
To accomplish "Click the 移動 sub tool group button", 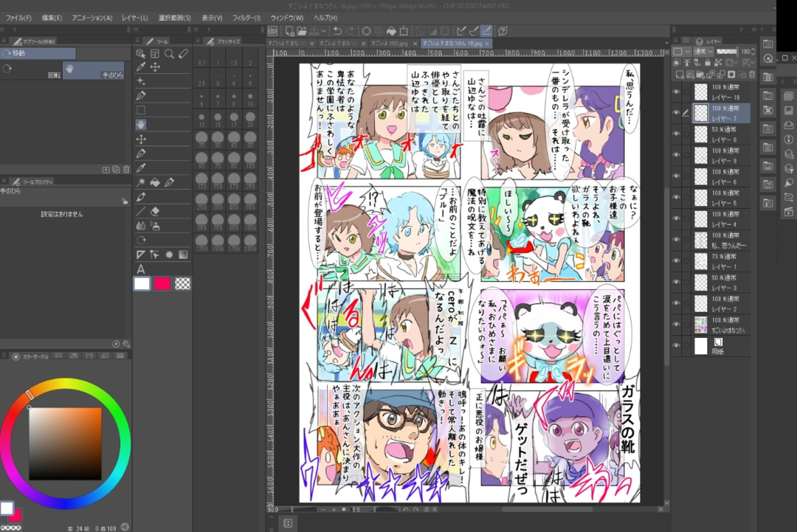I will [38, 54].
